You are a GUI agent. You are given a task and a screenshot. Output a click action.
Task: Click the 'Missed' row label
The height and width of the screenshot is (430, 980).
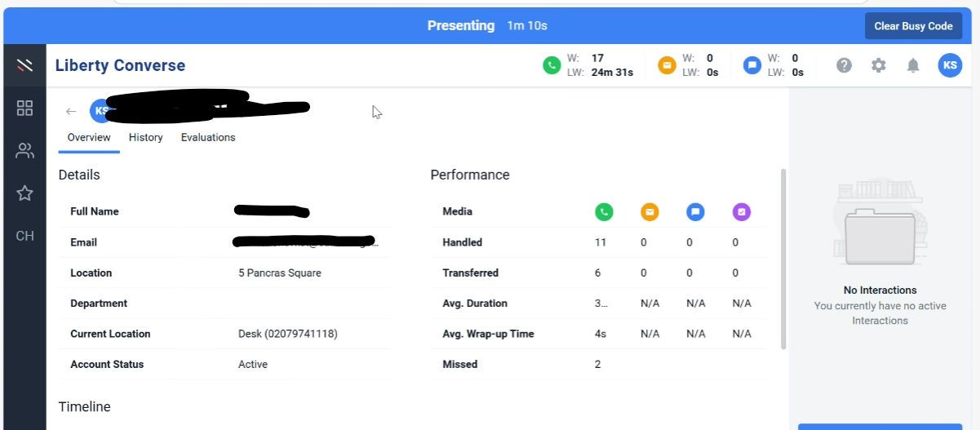pyautogui.click(x=460, y=365)
